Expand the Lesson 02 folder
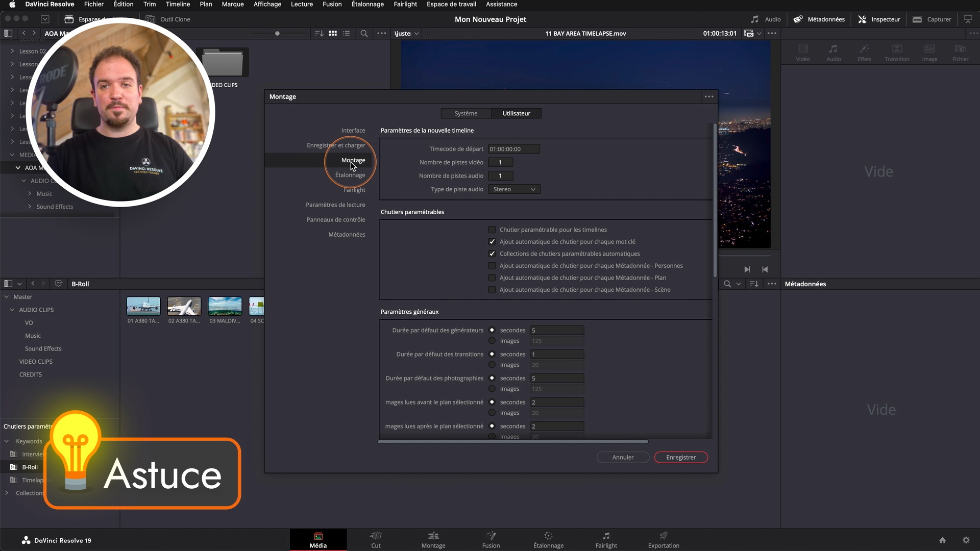Screen dimensions: 980x551 pos(12,51)
